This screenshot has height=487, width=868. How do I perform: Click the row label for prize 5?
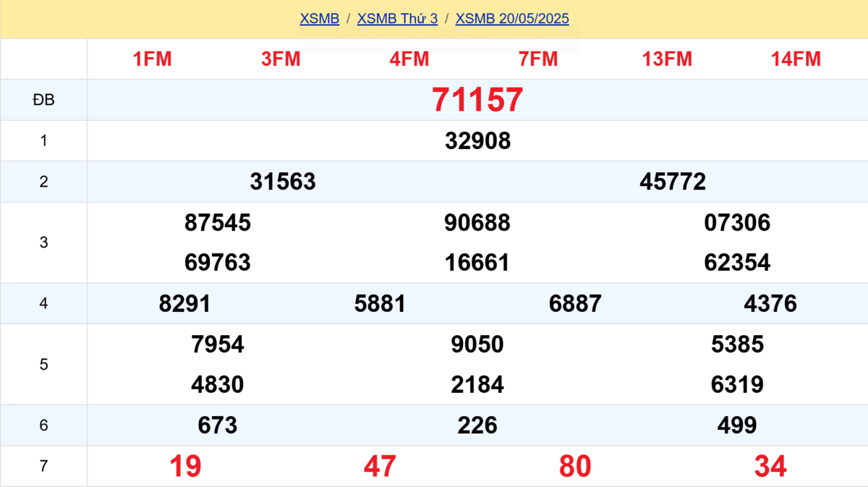tap(43, 365)
